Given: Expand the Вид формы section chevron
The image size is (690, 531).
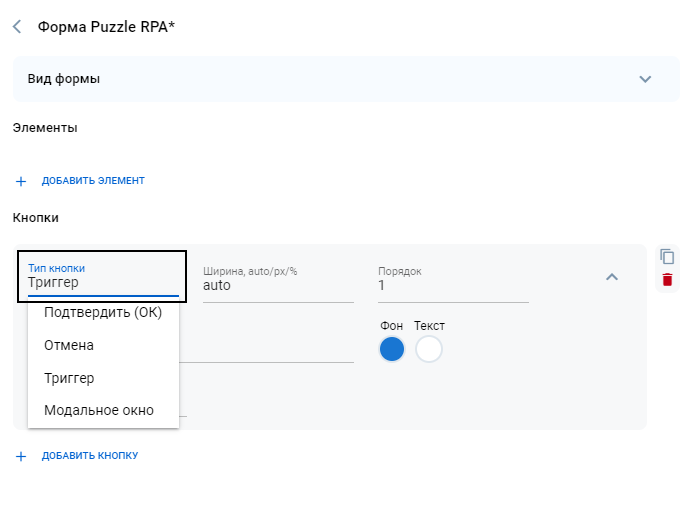Looking at the screenshot, I should coord(645,79).
